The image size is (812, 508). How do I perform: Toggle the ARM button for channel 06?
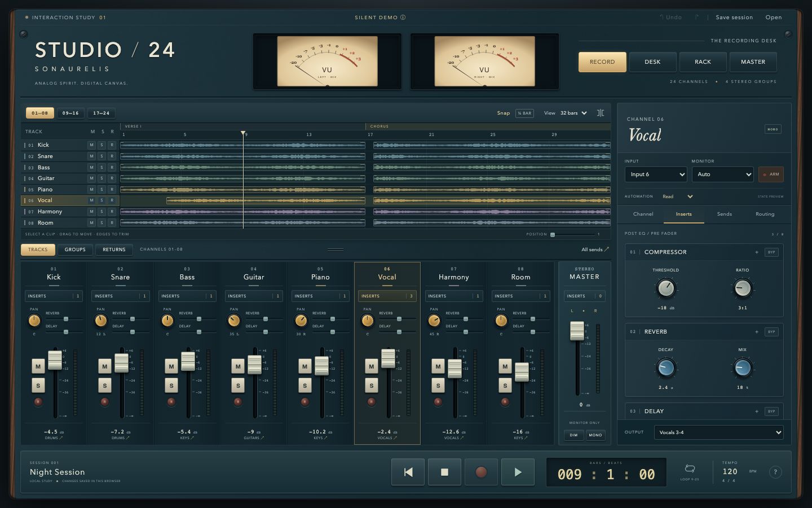(771, 174)
